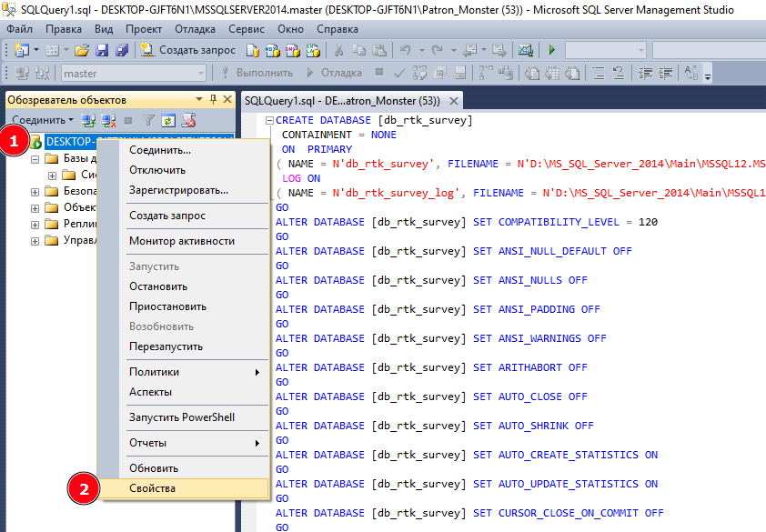Click Создать запрос button in the toolbar
Screen dimensions: 766x532
188,50
